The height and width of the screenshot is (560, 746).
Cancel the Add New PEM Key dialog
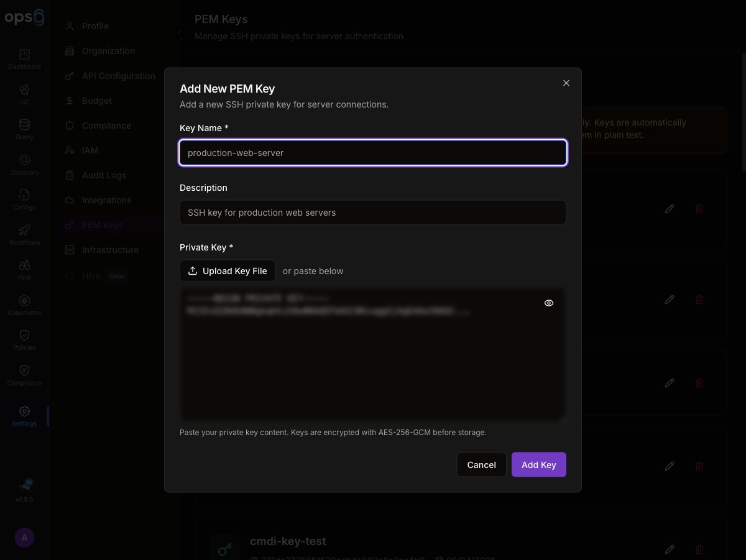pyautogui.click(x=481, y=464)
